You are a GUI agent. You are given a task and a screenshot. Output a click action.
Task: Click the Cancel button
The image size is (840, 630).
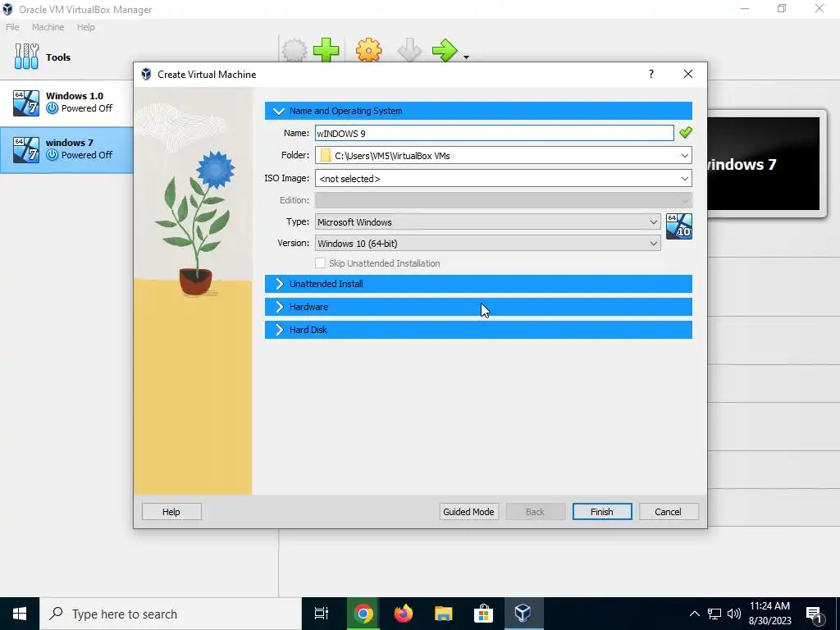[x=668, y=512]
